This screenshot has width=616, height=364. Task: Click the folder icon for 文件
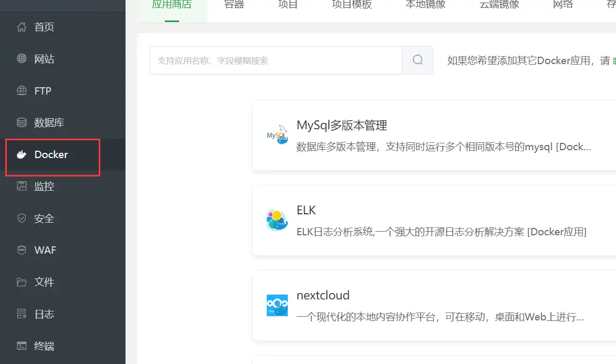[x=22, y=282]
